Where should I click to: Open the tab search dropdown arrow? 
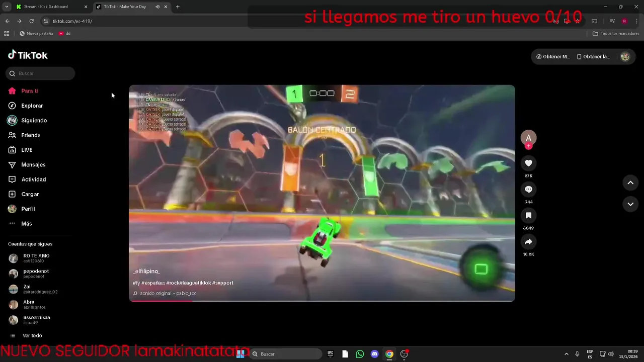pyautogui.click(x=7, y=7)
